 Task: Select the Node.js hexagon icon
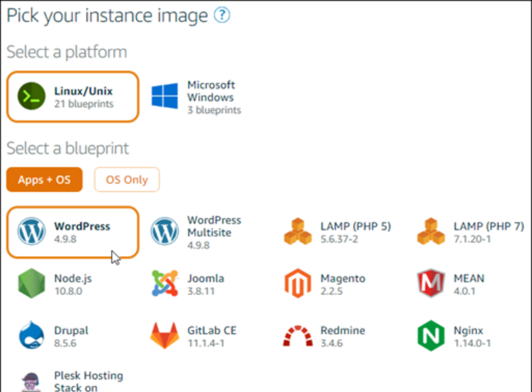[x=31, y=283]
